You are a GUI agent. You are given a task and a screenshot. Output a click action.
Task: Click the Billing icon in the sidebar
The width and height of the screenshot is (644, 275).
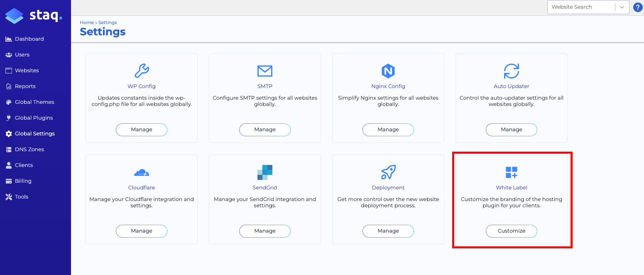9,181
